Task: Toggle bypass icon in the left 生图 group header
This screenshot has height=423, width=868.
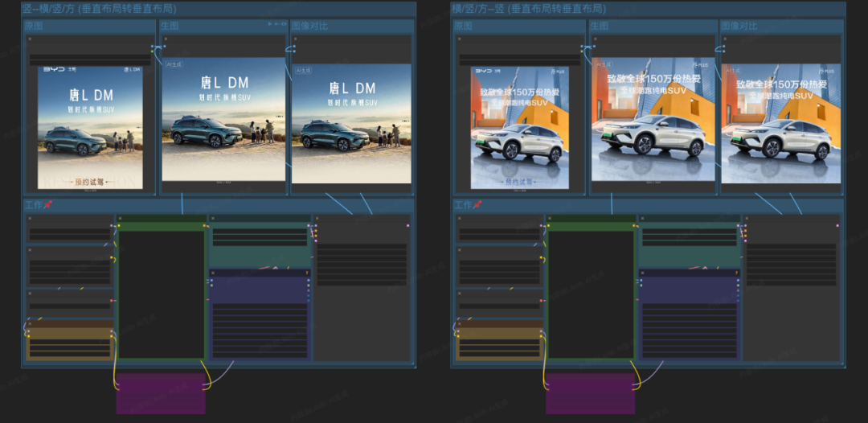Action: click(276, 24)
